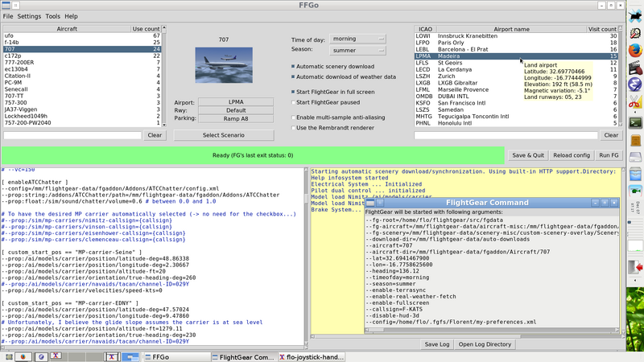Open the Settings menu
644x362 pixels.
click(29, 16)
